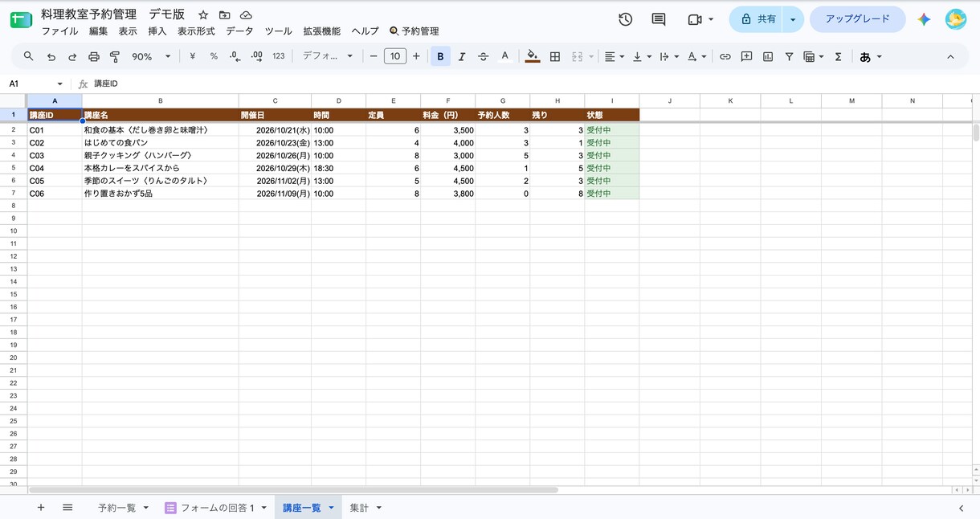Format as yen currency

193,56
